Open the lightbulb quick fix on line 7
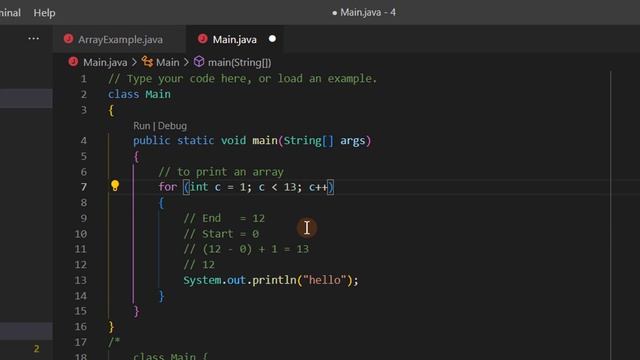This screenshot has height=360, width=640. 115,186
